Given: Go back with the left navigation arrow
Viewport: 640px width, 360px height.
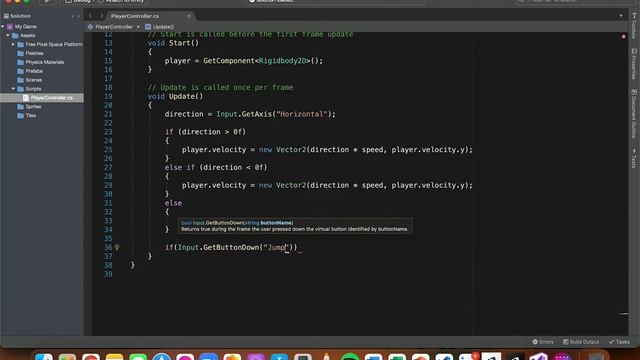Looking at the screenshot, I should tap(90, 16).
